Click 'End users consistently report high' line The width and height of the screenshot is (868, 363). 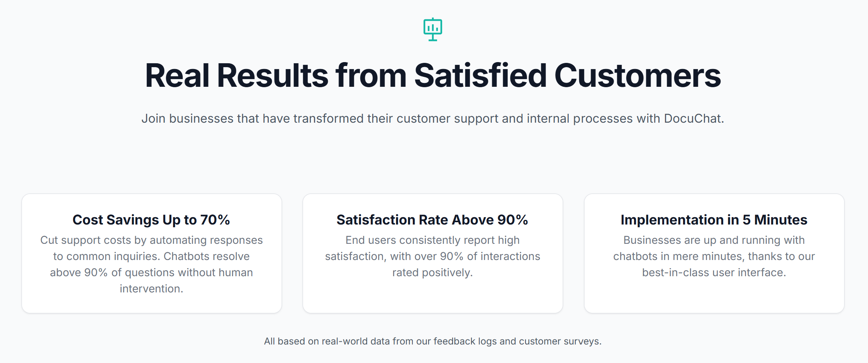pyautogui.click(x=432, y=240)
